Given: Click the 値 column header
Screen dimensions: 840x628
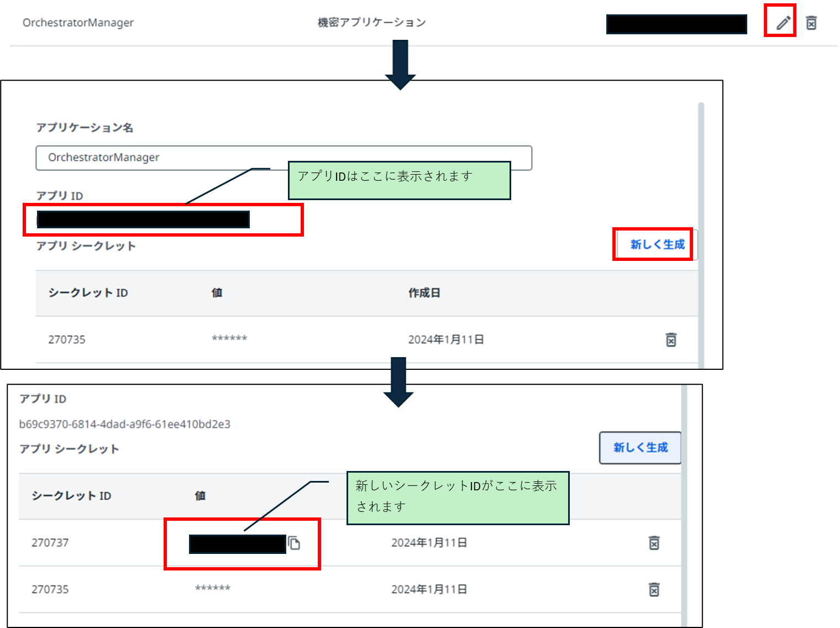Looking at the screenshot, I should click(216, 292).
